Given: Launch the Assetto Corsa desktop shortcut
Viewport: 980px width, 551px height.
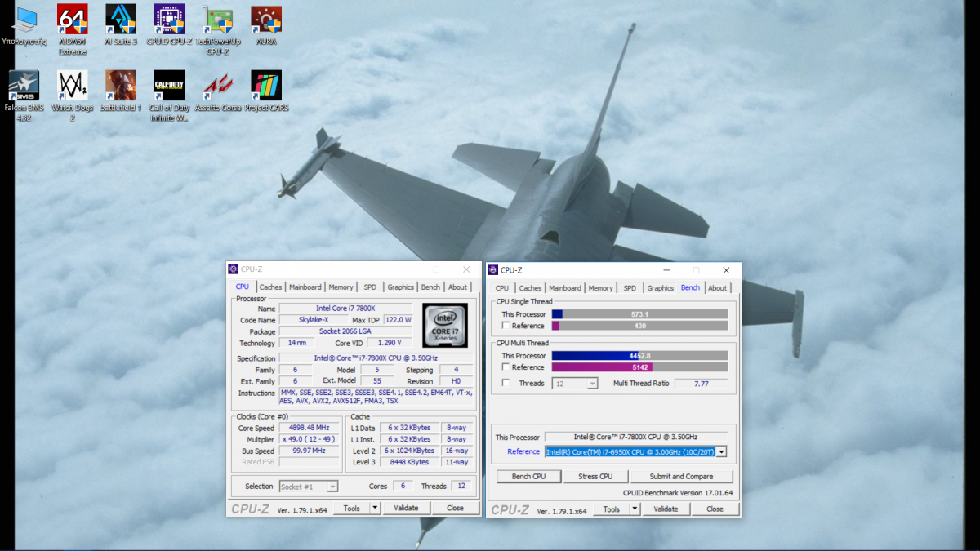Looking at the screenshot, I should point(217,91).
